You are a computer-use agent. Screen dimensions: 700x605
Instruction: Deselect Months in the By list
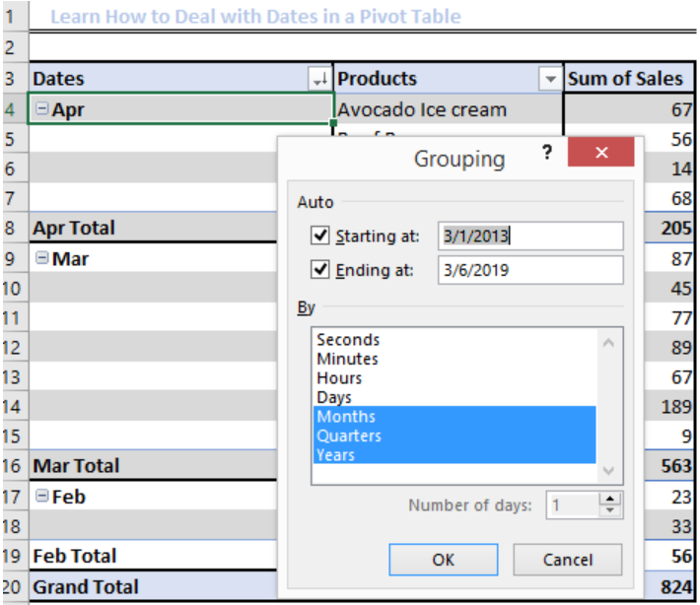[346, 417]
